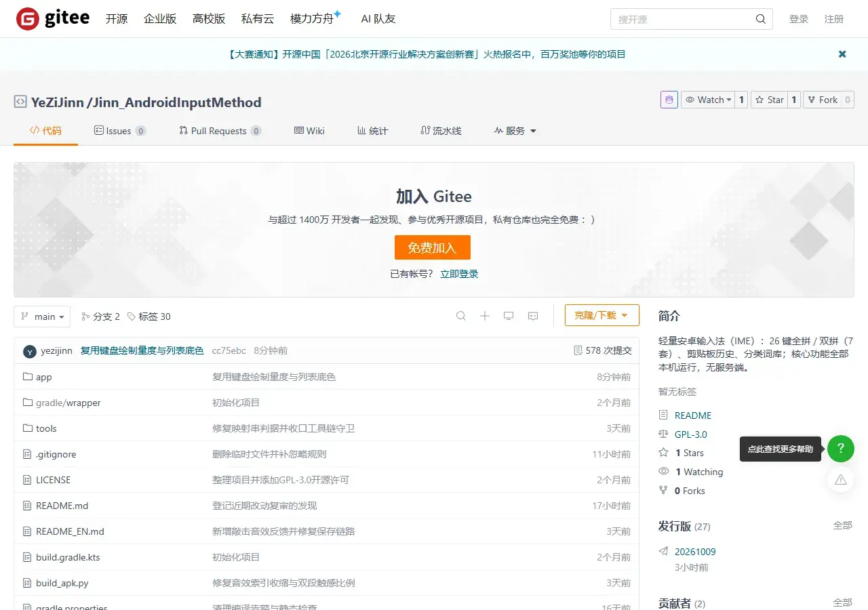The width and height of the screenshot is (868, 610).
Task: Click the 高校版 menu item
Action: [209, 19]
